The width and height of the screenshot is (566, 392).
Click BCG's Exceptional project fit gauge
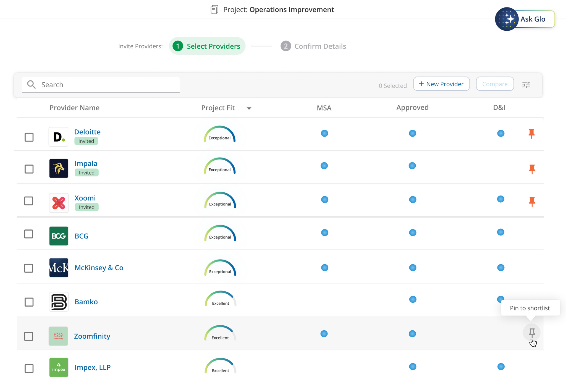coord(220,234)
